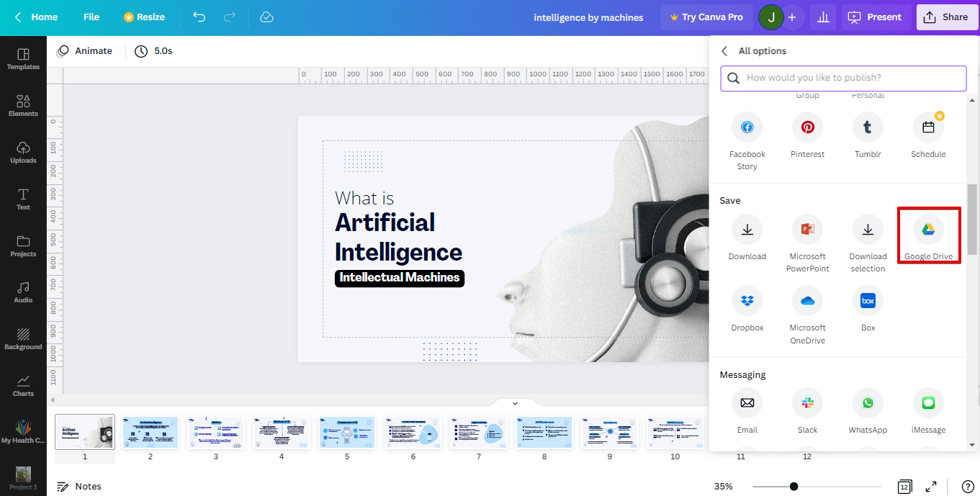Click the zoom slider handle
This screenshot has width=980, height=496.
click(x=794, y=487)
